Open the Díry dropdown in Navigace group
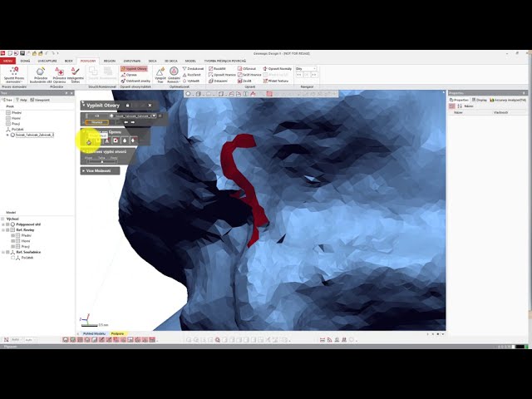532x399 pixels. coord(306,68)
